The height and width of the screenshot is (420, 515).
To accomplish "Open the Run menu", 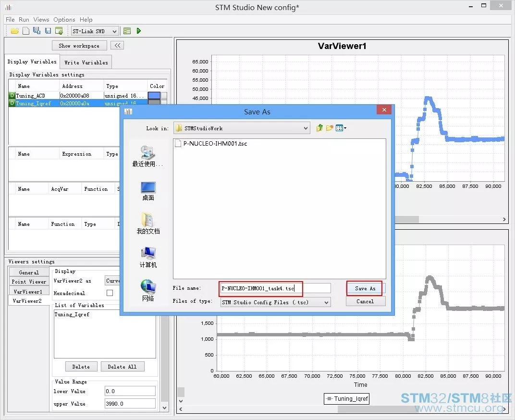I will click(24, 19).
